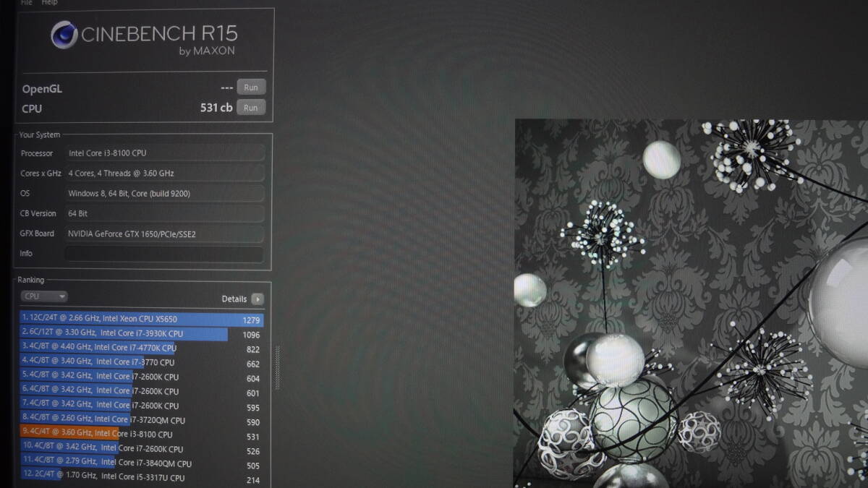Select ranking row 7 i7-2600K scoring 595
Image resolution: width=868 pixels, height=488 pixels.
click(x=142, y=406)
